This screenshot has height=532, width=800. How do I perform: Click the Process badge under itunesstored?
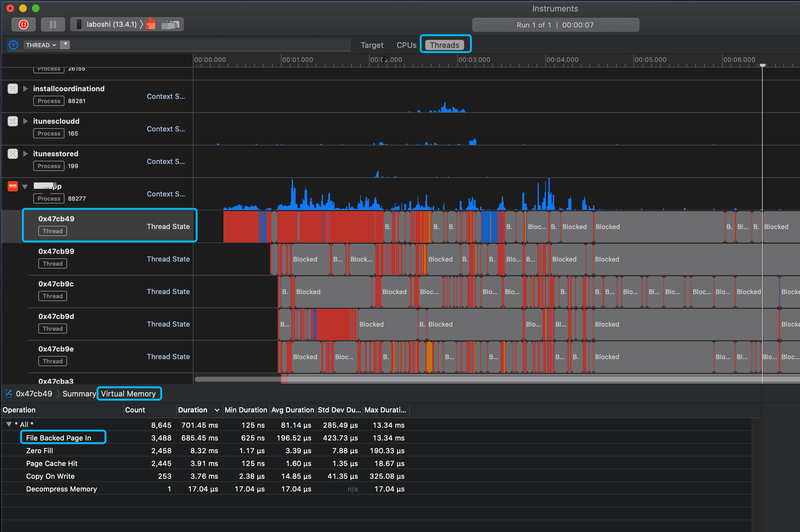[x=49, y=166]
